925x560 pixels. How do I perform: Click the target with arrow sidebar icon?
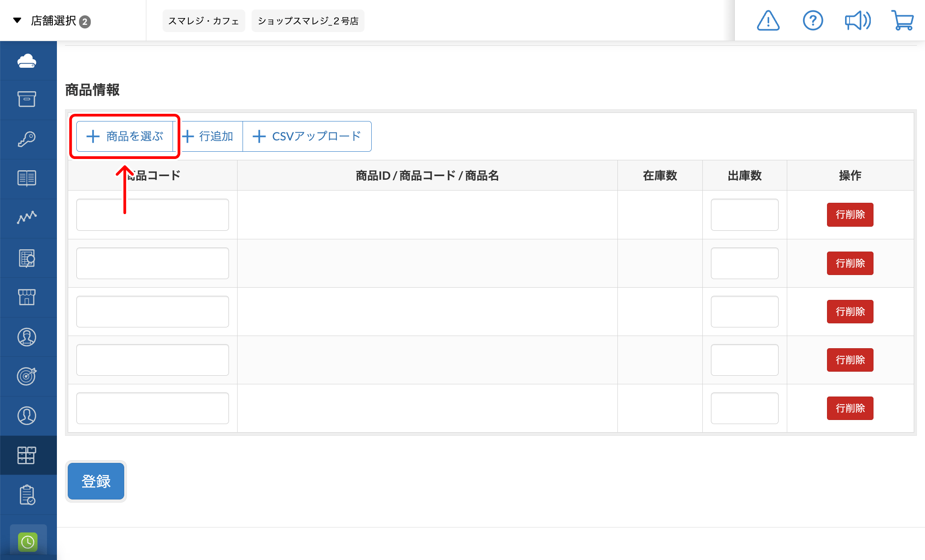(27, 376)
